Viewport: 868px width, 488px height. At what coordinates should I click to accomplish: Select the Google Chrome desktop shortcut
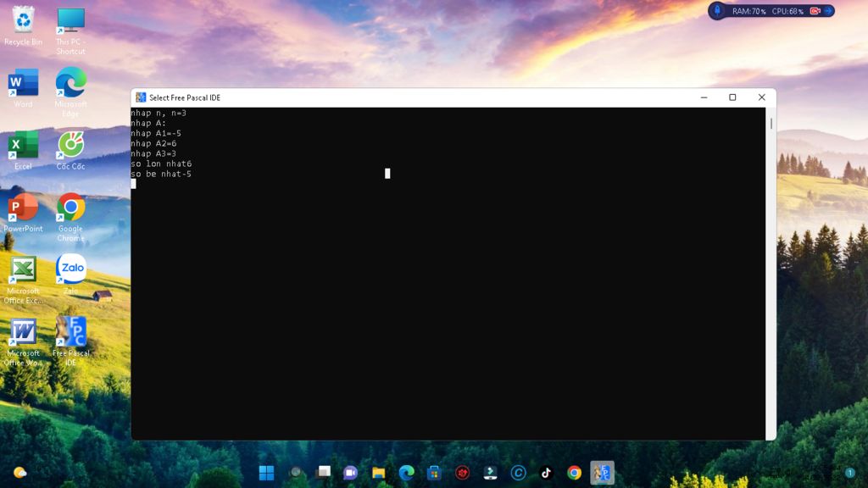70,217
